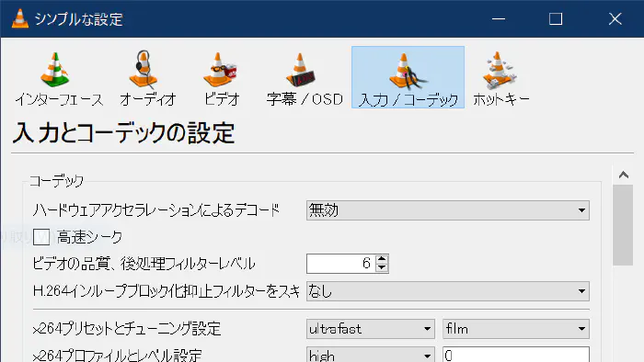644x362 pixels.
Task: Click the ハードウェアアクセラレーションによるデコード label
Action: tap(156, 210)
